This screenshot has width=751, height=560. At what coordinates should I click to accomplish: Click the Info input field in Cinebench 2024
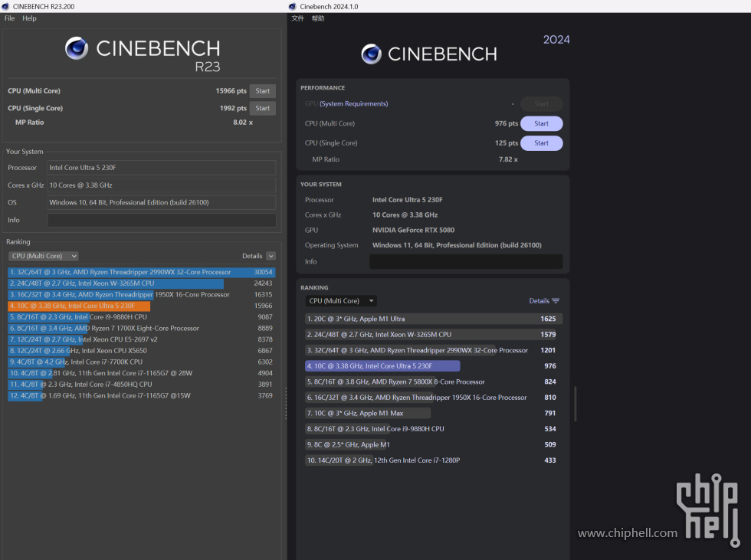(x=466, y=262)
